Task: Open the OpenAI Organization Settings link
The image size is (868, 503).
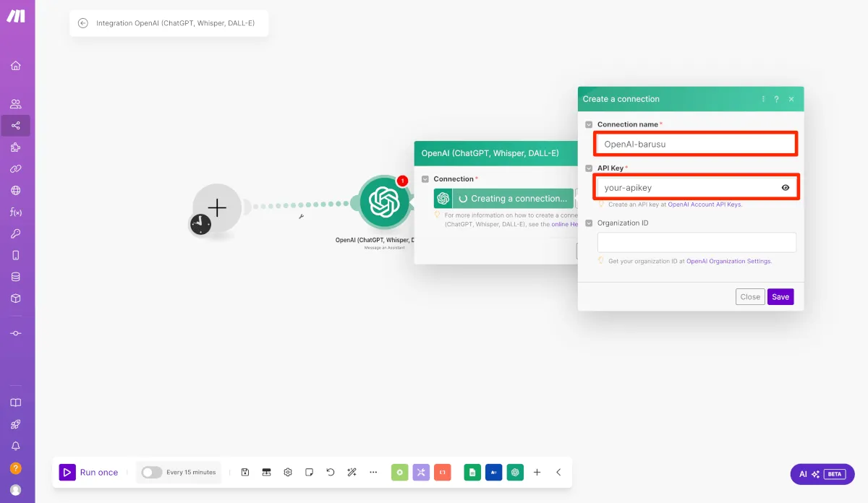Action: pyautogui.click(x=728, y=262)
